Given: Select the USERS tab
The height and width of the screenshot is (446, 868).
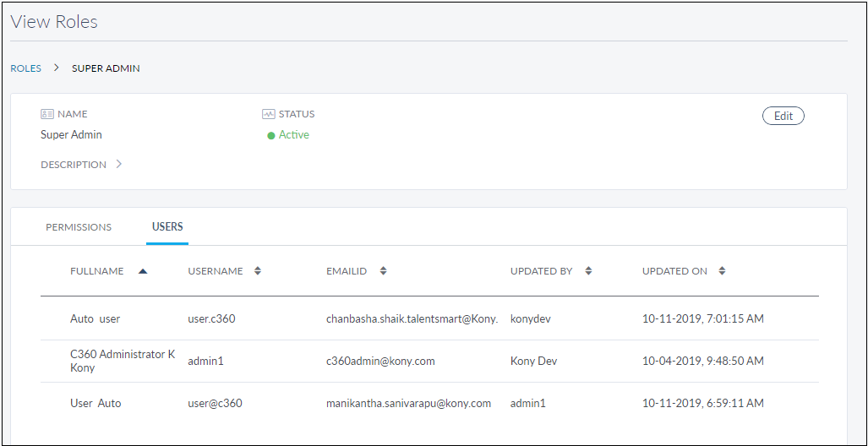Looking at the screenshot, I should (167, 227).
